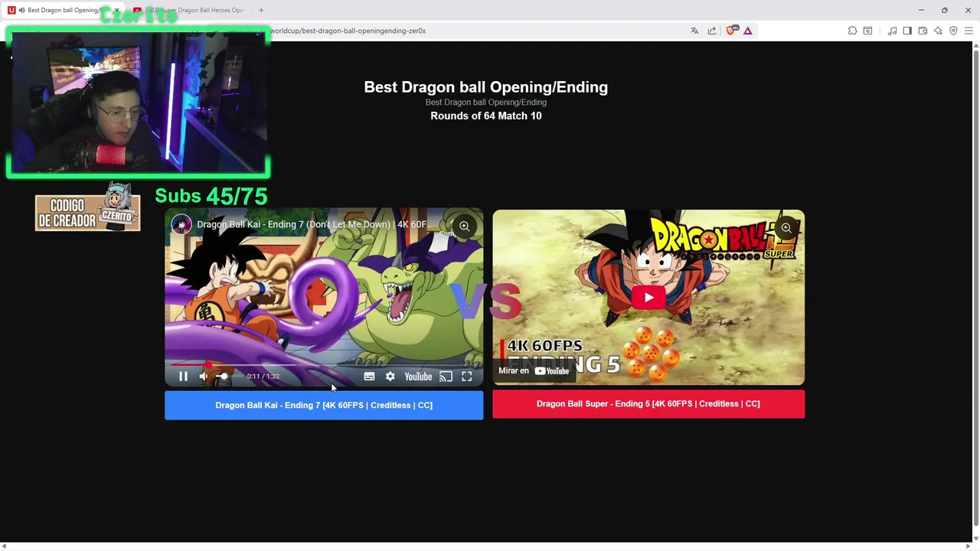Open the video settings gear
Viewport: 980px width, 551px height.
390,377
